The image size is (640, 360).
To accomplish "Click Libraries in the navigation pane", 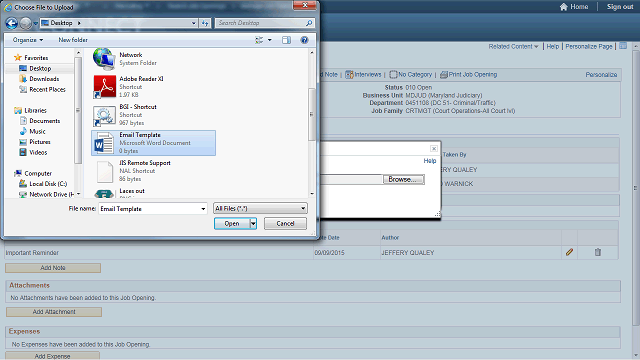I will tap(36, 111).
